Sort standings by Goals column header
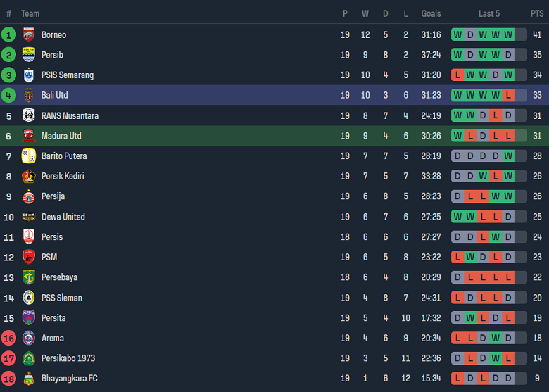The width and height of the screenshot is (549, 392). tap(431, 13)
